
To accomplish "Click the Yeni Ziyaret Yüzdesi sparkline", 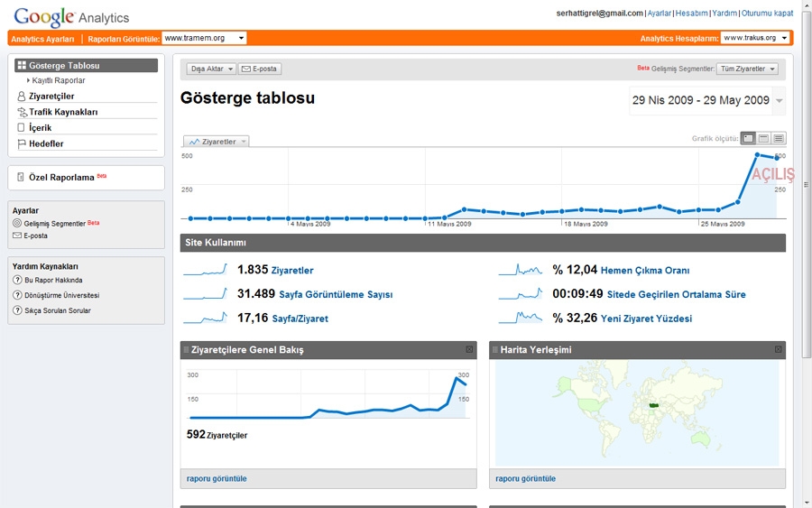I will click(x=521, y=318).
